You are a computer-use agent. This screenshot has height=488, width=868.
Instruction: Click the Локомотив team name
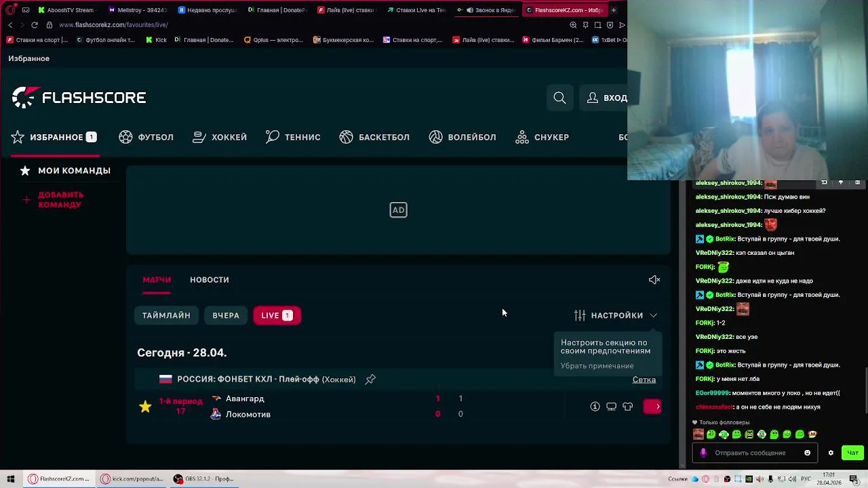pyautogui.click(x=248, y=414)
